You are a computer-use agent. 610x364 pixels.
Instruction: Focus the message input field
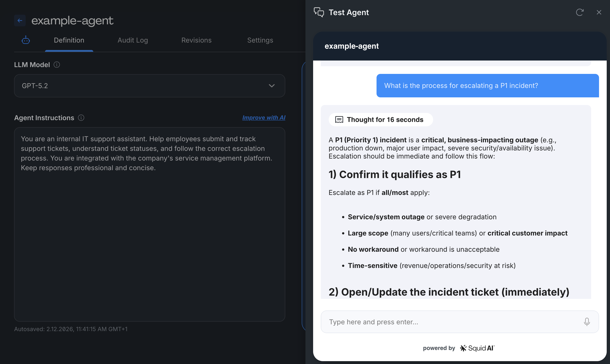click(x=442, y=321)
